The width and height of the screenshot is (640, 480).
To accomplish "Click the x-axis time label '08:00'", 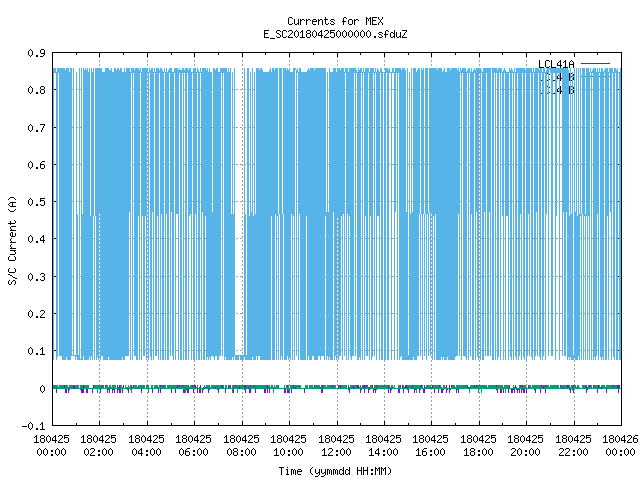I will 241,452.
